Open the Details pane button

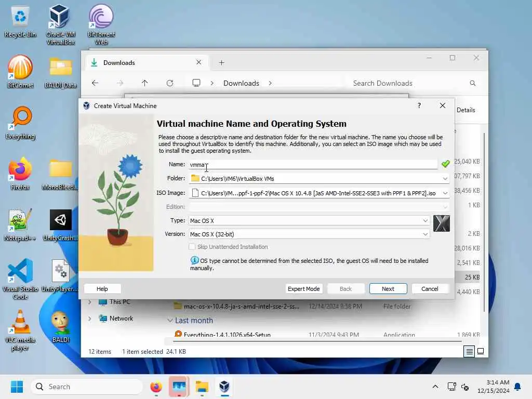click(x=465, y=110)
